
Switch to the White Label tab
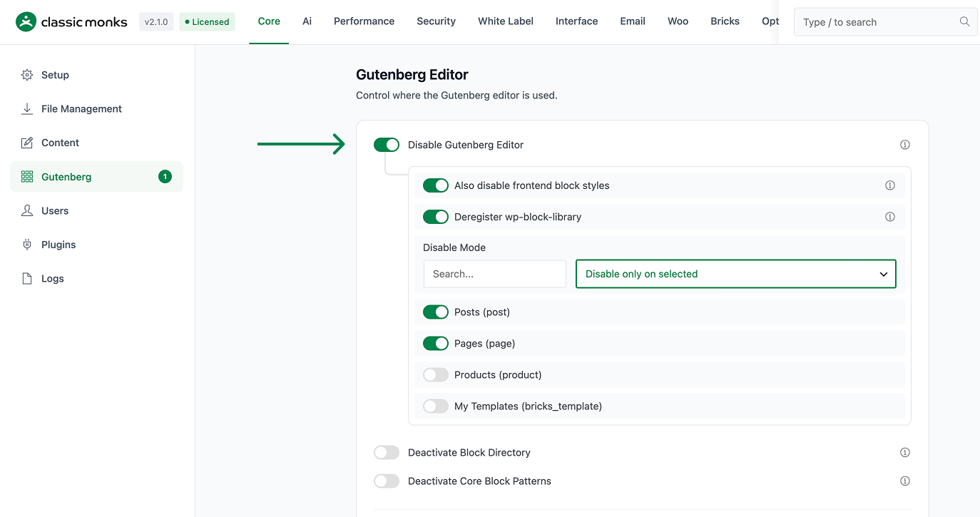coord(506,21)
